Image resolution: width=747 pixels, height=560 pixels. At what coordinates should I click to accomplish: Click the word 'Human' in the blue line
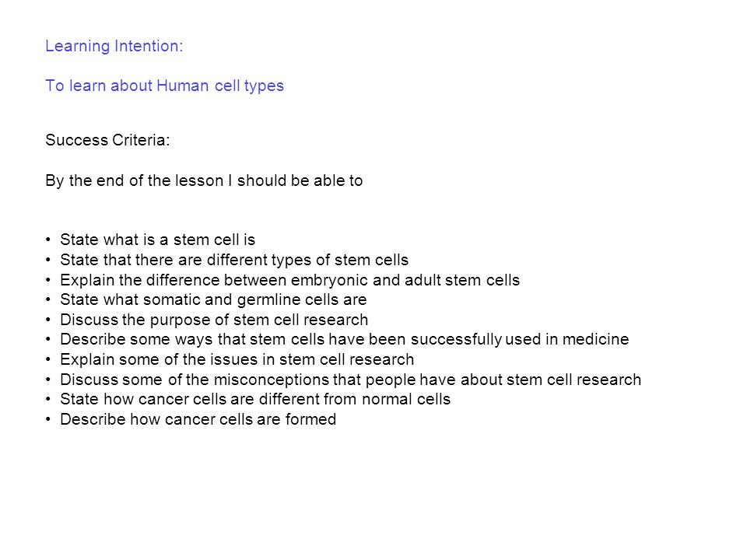pos(182,86)
